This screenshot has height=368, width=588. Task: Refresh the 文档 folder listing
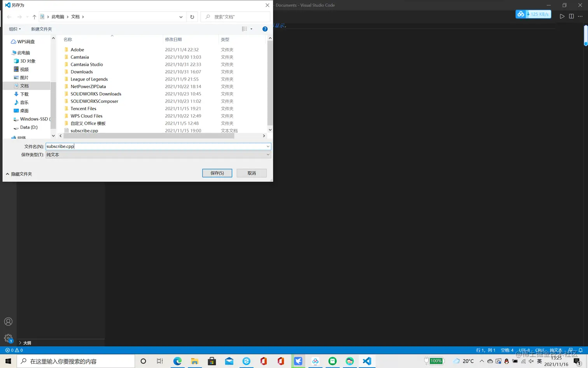pyautogui.click(x=192, y=17)
